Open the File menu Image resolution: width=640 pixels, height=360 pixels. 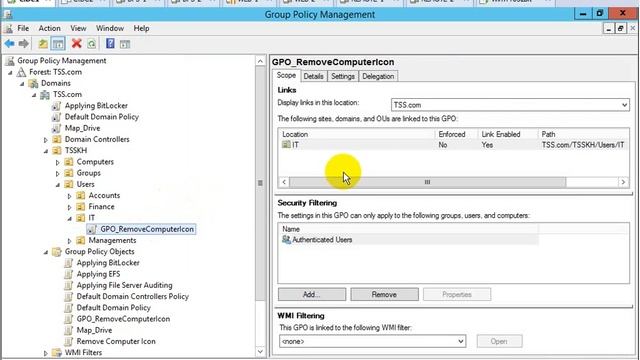pyautogui.click(x=23, y=28)
